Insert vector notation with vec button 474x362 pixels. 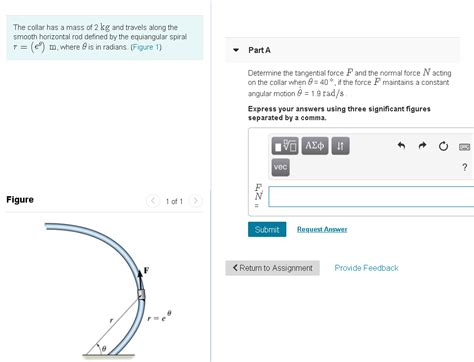[x=280, y=167]
